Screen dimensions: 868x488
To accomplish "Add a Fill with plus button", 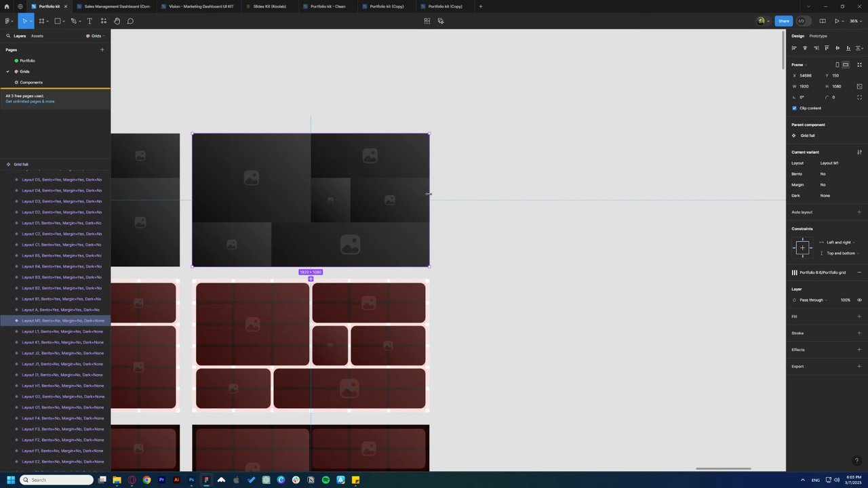I will pos(859,317).
